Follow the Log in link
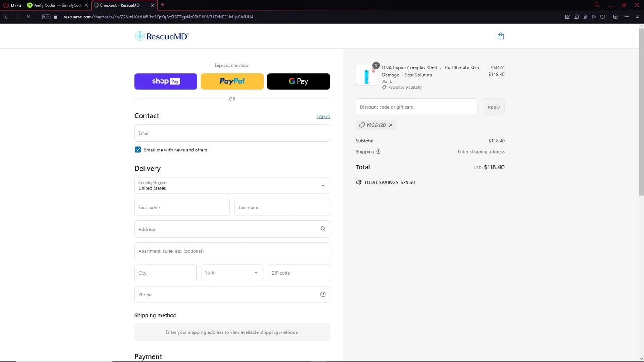The image size is (644, 362). [323, 117]
